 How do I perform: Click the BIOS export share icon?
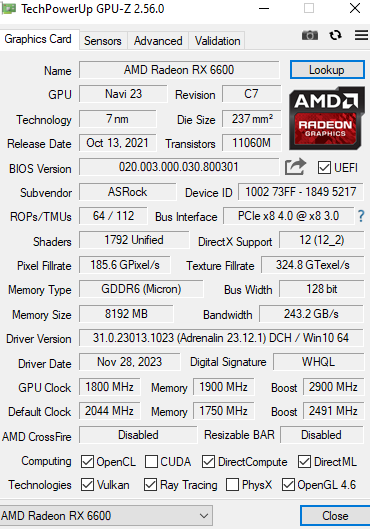coord(295,167)
